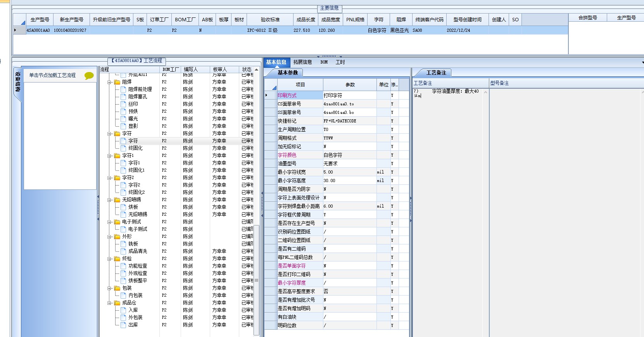
Task: Click the 出库 document icon
Action: click(123, 325)
